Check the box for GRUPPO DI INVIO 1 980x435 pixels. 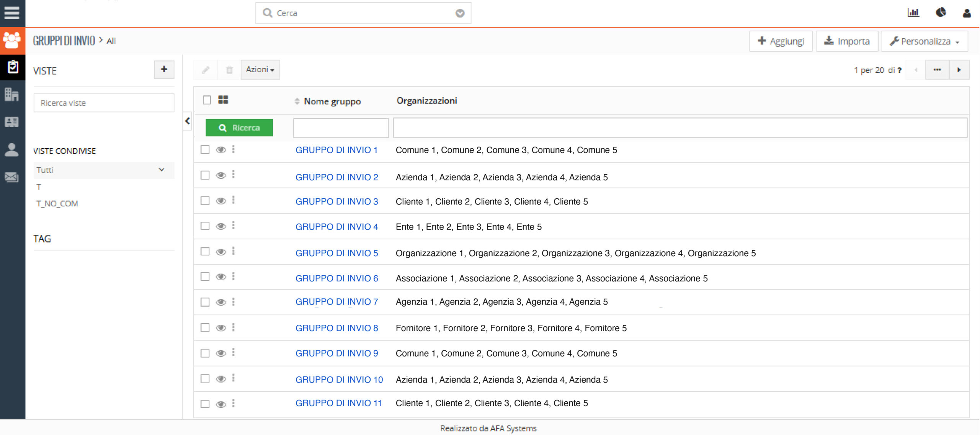point(205,149)
